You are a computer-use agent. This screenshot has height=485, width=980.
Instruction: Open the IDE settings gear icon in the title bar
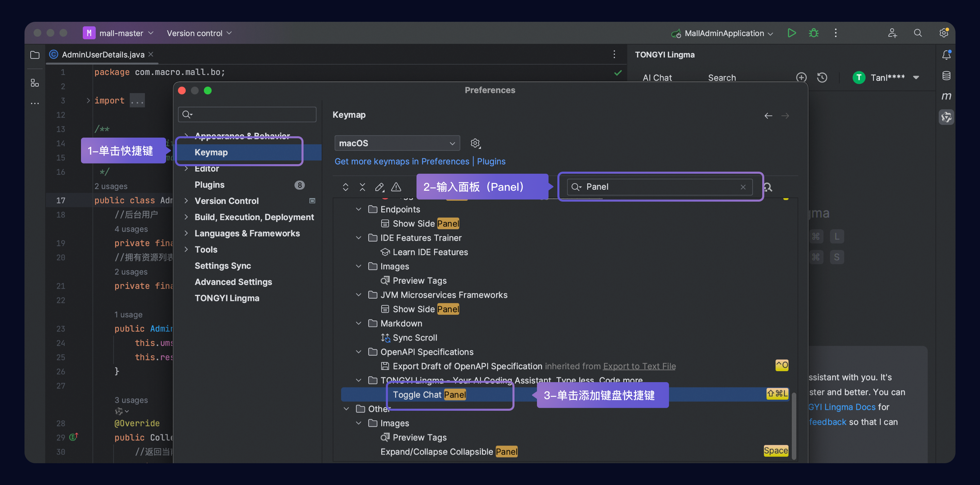pos(944,33)
